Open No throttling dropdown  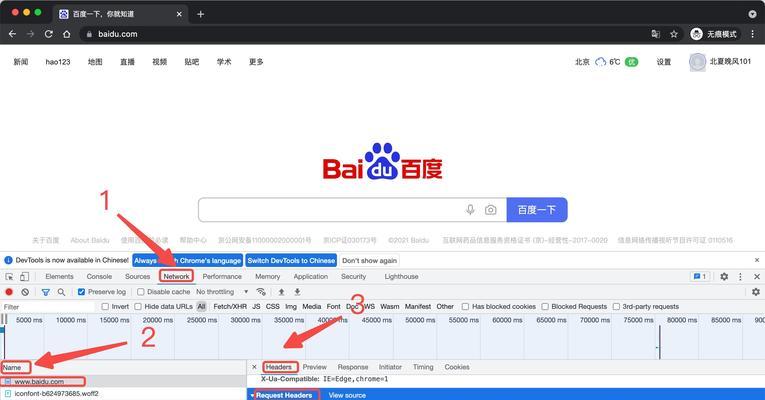coord(222,292)
